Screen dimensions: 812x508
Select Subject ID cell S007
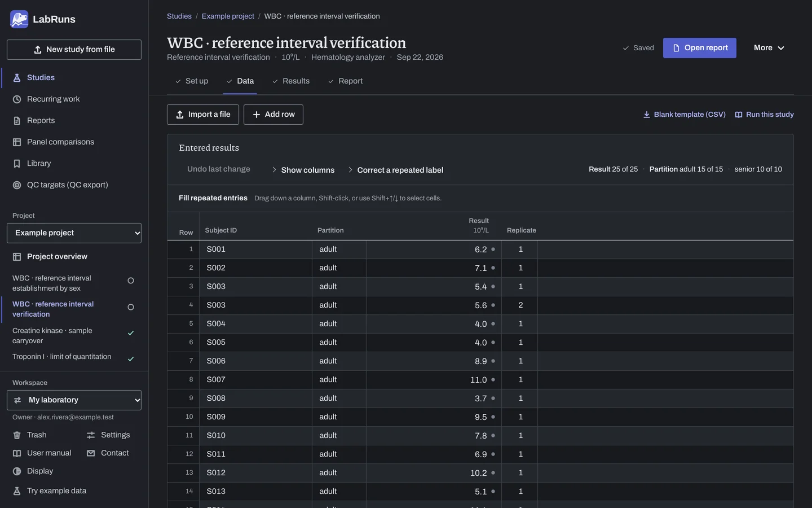tap(256, 380)
